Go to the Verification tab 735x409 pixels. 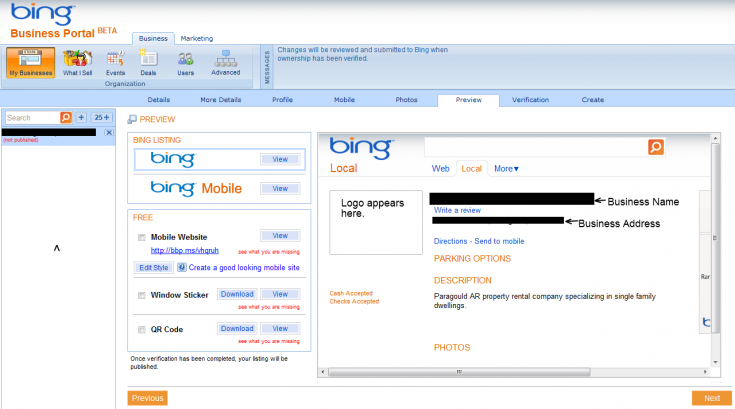click(530, 100)
